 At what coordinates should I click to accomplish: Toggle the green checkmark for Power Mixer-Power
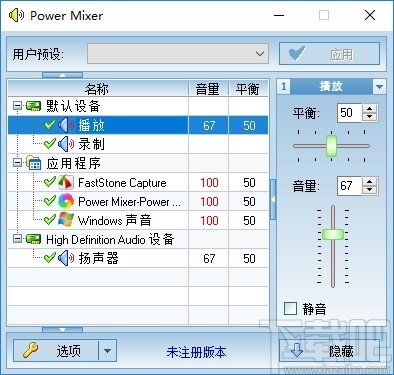[x=49, y=201]
